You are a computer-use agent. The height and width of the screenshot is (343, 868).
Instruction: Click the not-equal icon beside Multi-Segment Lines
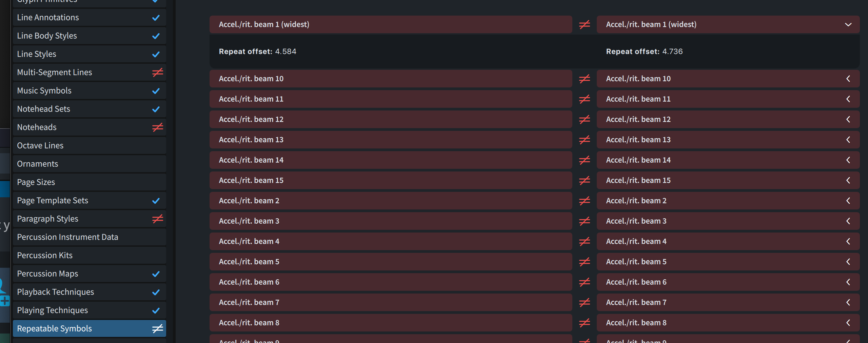tap(157, 72)
